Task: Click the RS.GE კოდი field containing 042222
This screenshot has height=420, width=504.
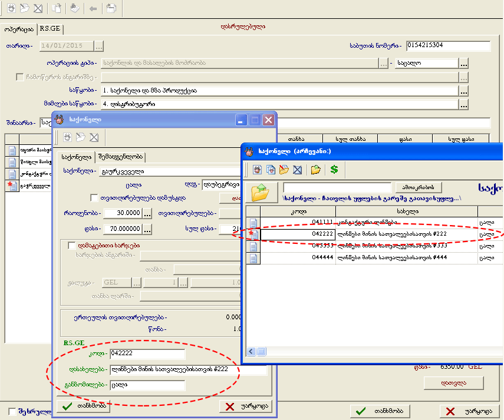Action: coord(147,353)
